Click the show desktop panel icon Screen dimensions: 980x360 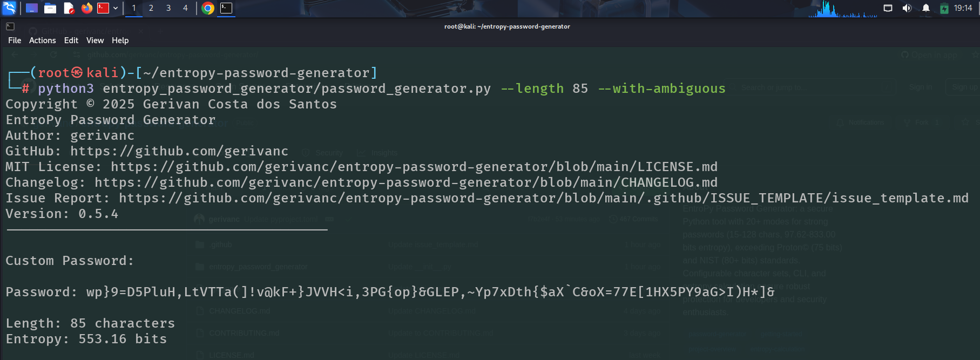click(x=32, y=8)
